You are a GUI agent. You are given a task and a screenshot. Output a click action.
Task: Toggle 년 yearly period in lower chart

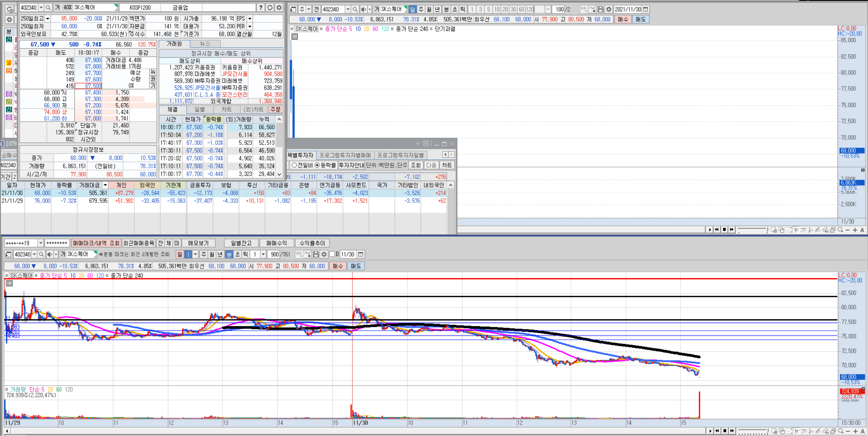point(220,255)
